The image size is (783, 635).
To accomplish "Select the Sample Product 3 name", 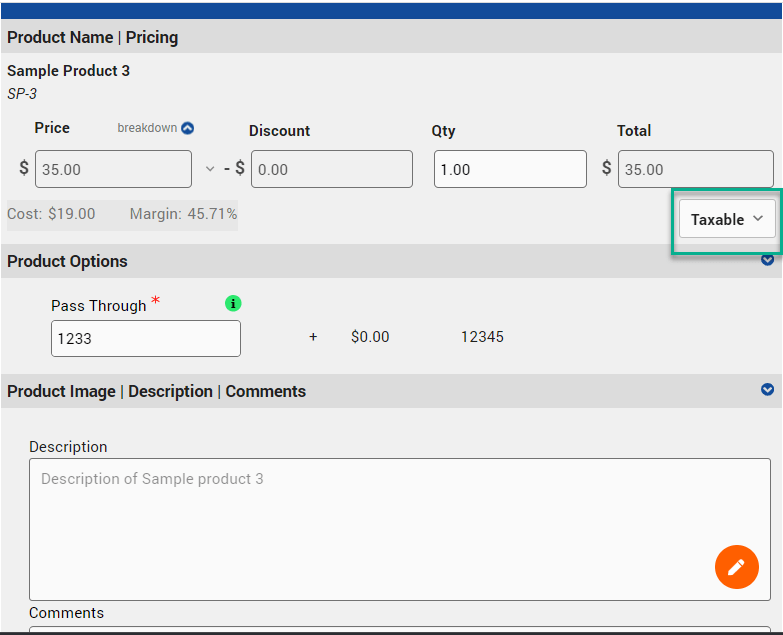I will coord(68,71).
